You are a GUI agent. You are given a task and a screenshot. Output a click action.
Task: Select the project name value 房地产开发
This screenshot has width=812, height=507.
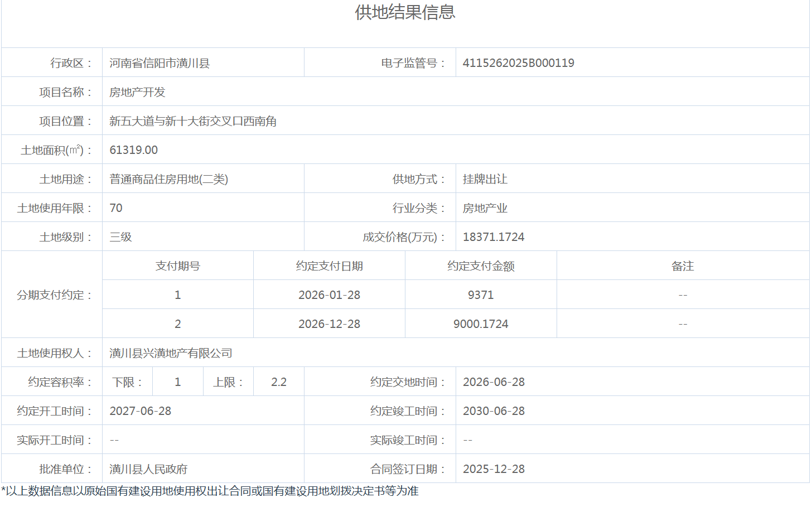coord(137,92)
